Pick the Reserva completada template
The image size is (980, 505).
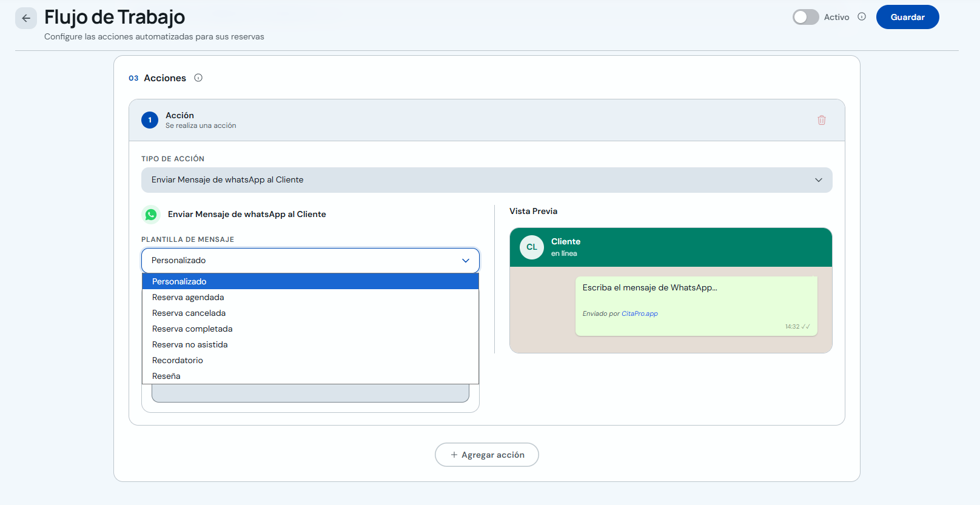tap(310, 329)
